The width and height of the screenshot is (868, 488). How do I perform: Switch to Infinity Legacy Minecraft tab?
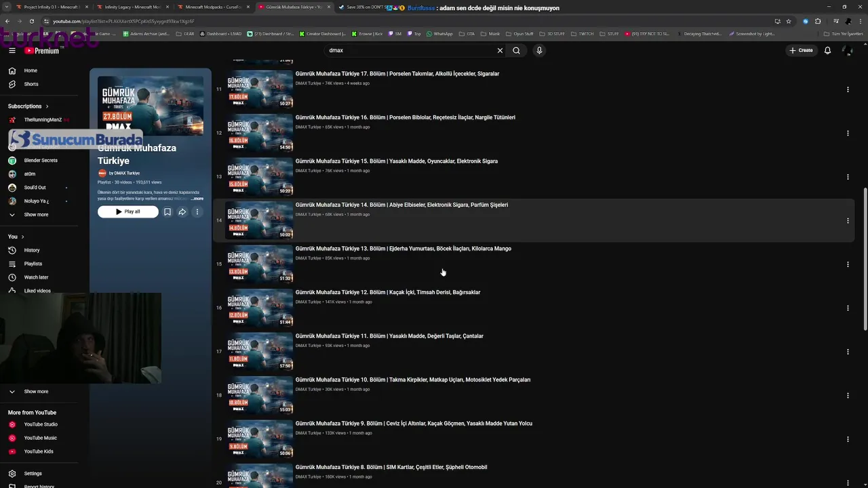[x=130, y=7]
